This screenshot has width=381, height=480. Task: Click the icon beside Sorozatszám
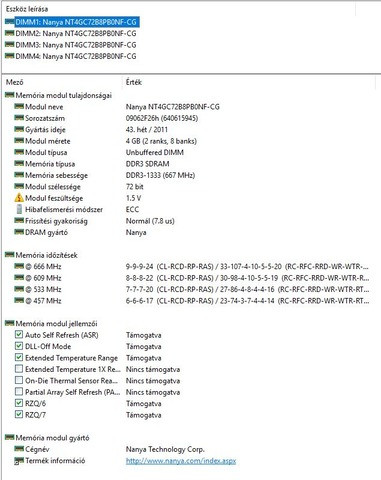[19, 118]
